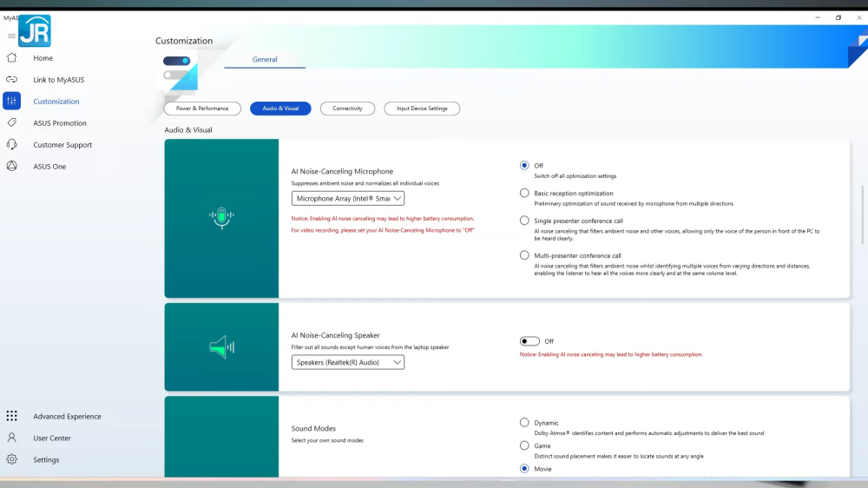Open the Home page

(43, 57)
